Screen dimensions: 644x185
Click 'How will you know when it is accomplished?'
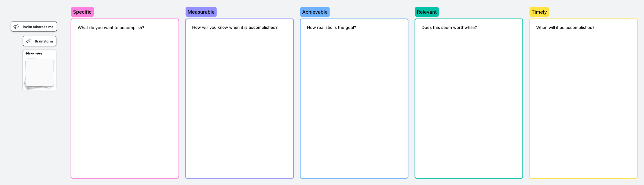pyautogui.click(x=235, y=27)
